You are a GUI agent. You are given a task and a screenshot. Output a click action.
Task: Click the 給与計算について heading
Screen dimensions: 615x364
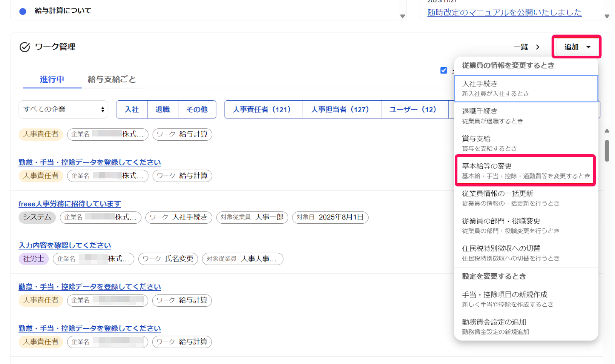(x=63, y=11)
